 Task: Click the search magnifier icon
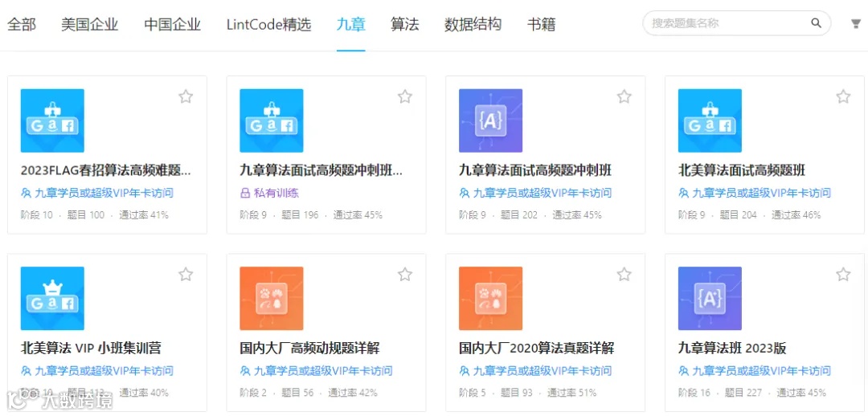[816, 23]
